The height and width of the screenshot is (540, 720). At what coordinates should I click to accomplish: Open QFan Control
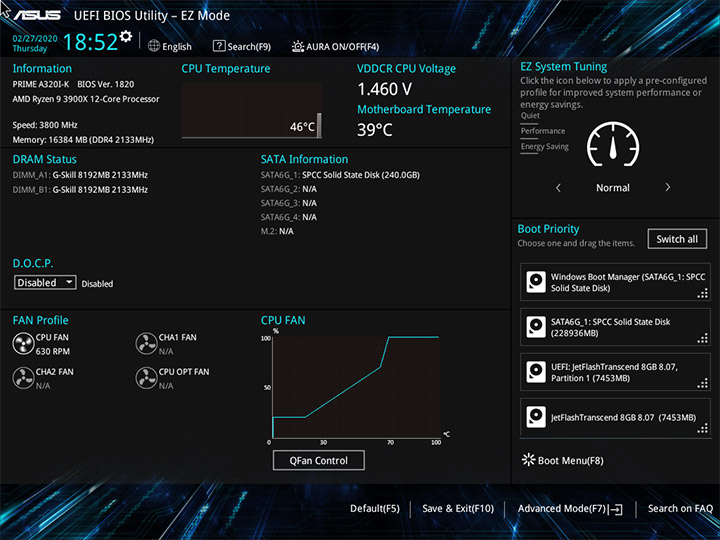pos(319,460)
